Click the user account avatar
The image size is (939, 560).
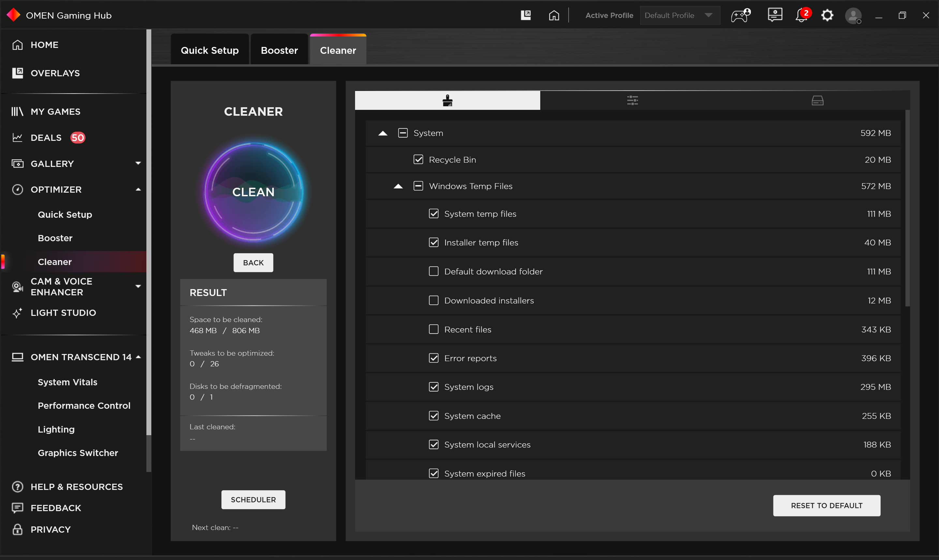[x=853, y=16]
